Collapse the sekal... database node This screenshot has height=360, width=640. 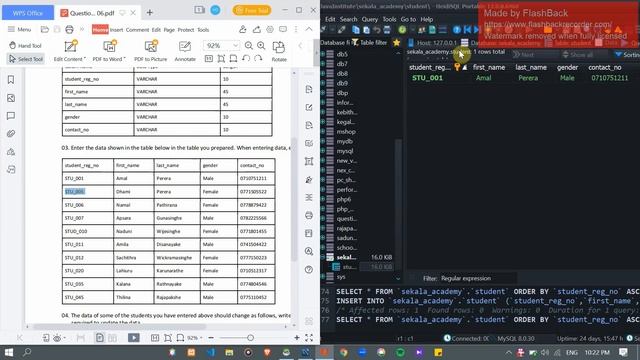point(323,257)
